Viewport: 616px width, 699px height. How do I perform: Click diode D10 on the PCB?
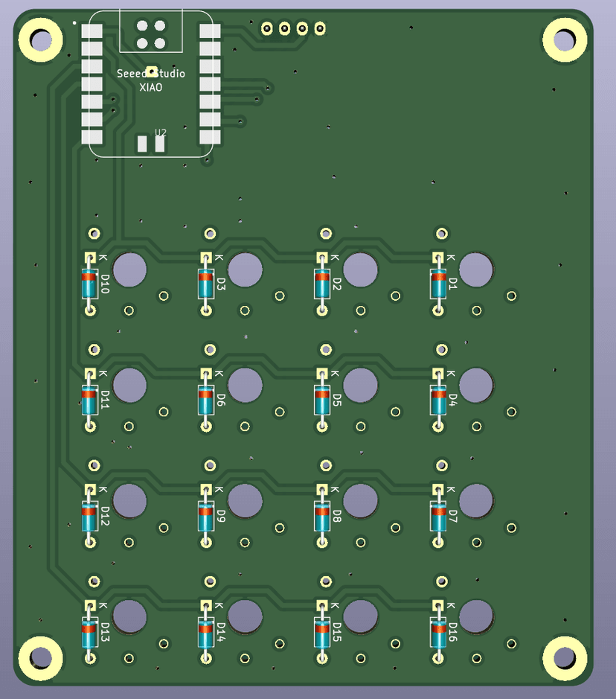[90, 284]
